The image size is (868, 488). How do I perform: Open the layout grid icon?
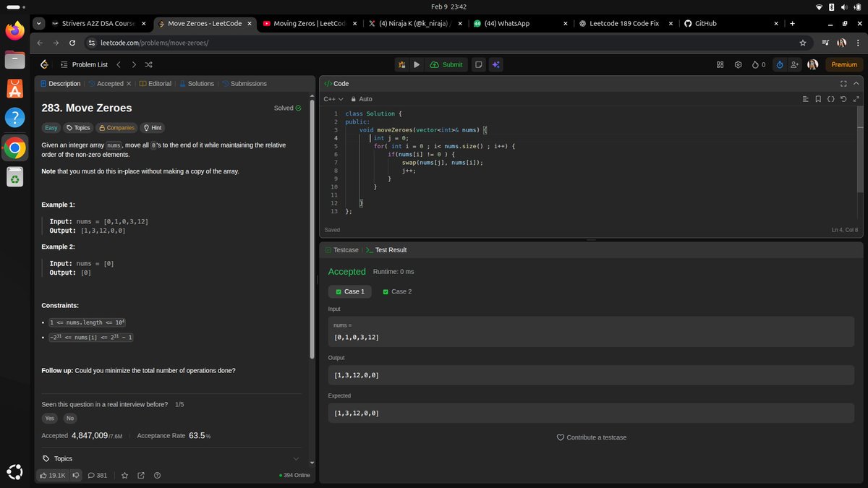(x=720, y=64)
